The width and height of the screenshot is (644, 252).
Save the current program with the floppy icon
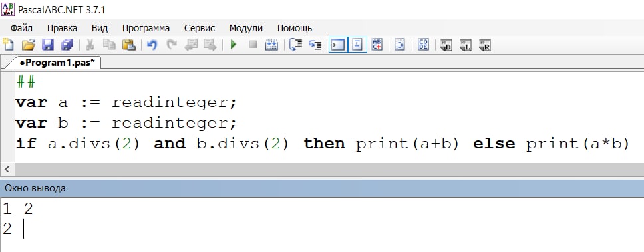pos(48,45)
